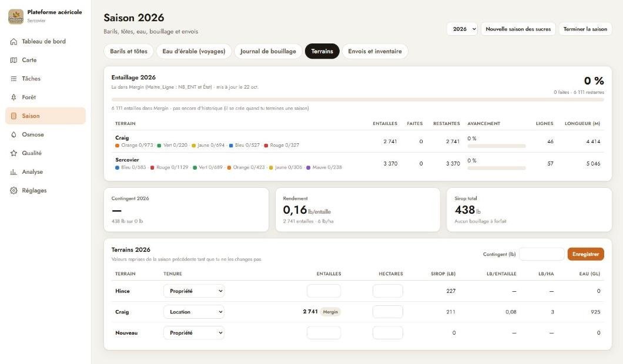Open the Forêt tree icon
The image size is (623, 364).
point(14,97)
